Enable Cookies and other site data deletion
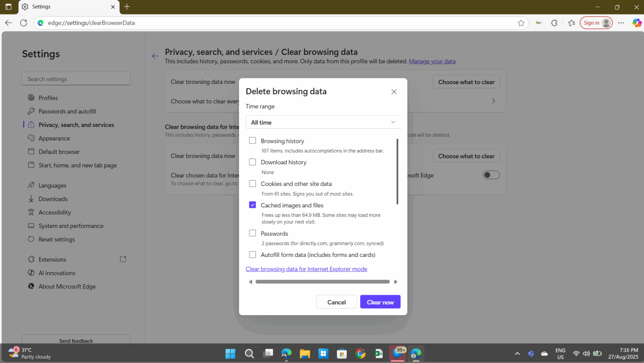Image resolution: width=644 pixels, height=363 pixels. (x=252, y=183)
